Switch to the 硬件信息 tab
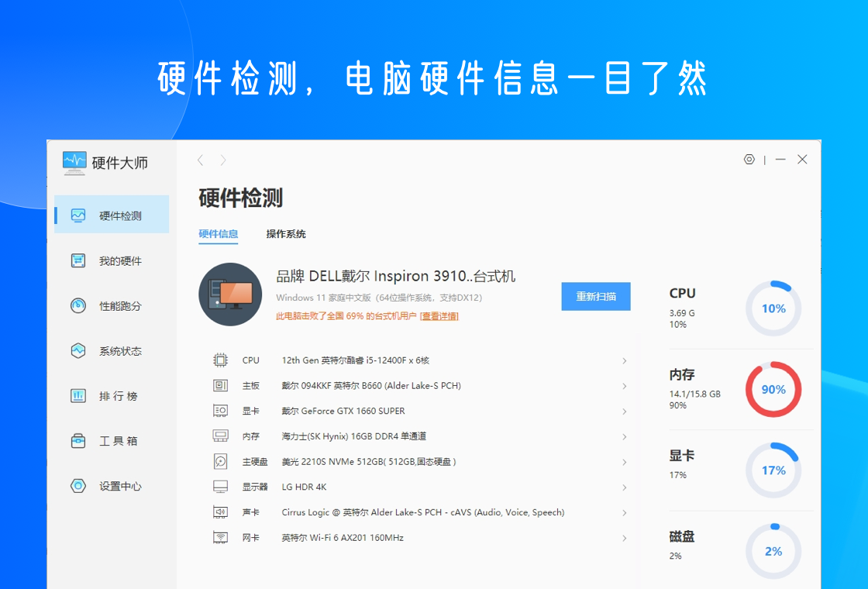 [x=218, y=233]
